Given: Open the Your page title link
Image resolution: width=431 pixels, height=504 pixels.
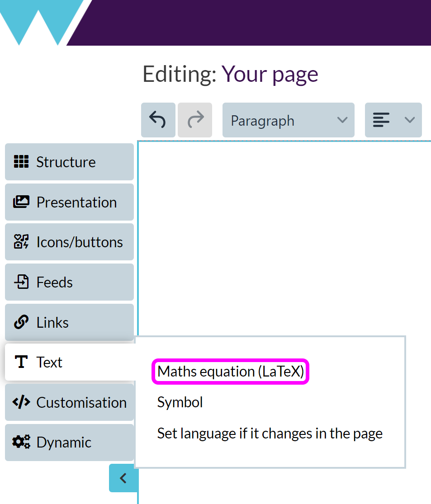Looking at the screenshot, I should click(x=270, y=74).
